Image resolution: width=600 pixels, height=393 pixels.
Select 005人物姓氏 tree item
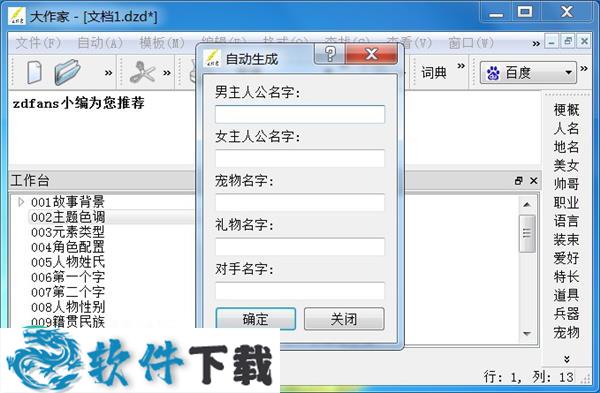(x=68, y=262)
